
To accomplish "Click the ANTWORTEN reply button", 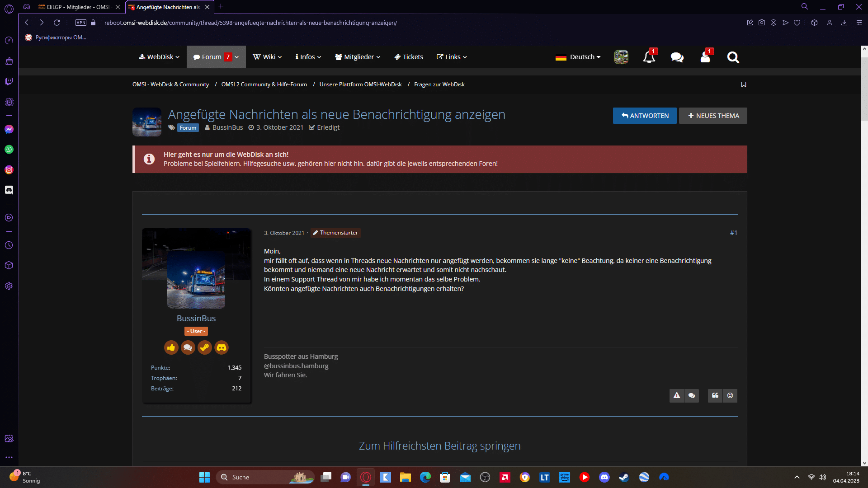I will 645,116.
